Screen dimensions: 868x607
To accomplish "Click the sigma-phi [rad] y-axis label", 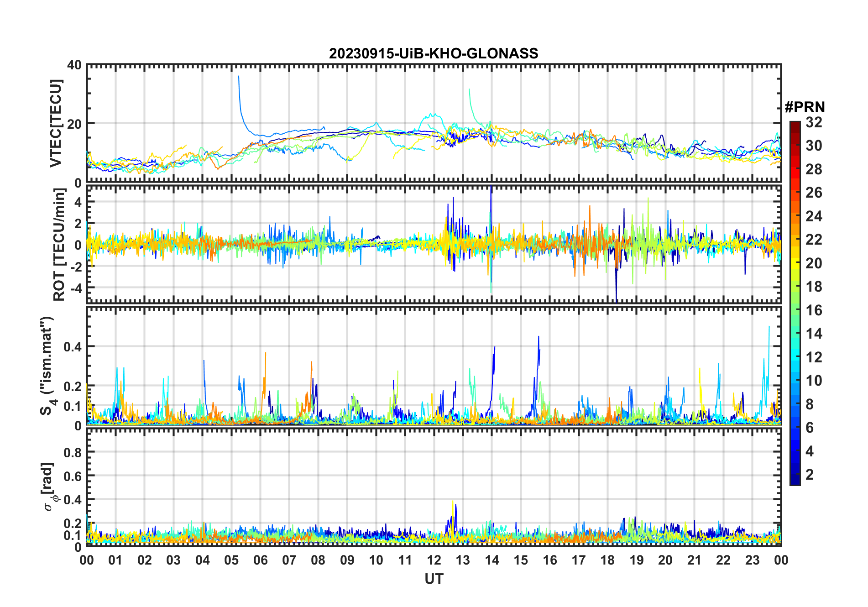I will pos(49,487).
